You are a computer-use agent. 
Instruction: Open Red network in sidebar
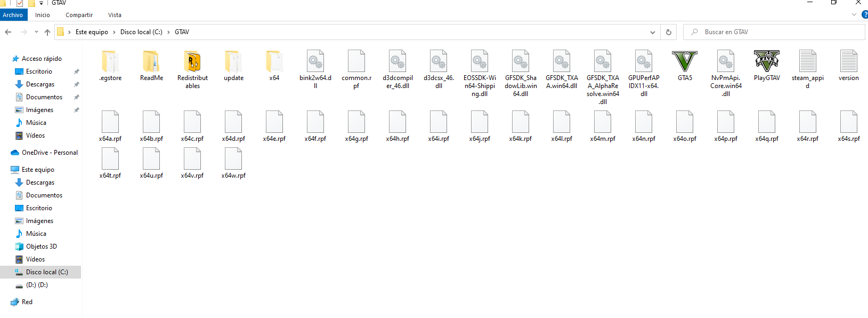27,302
